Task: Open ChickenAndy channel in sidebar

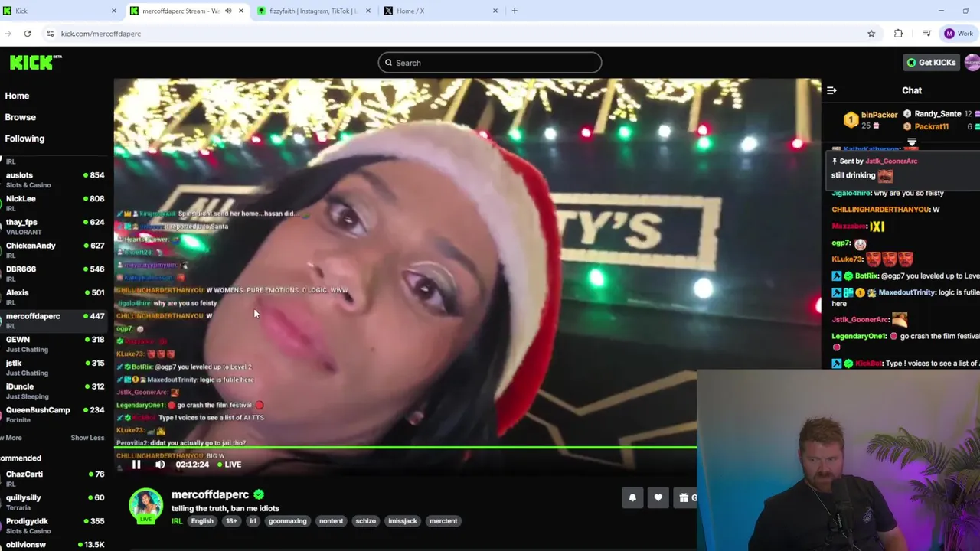Action: click(x=54, y=250)
